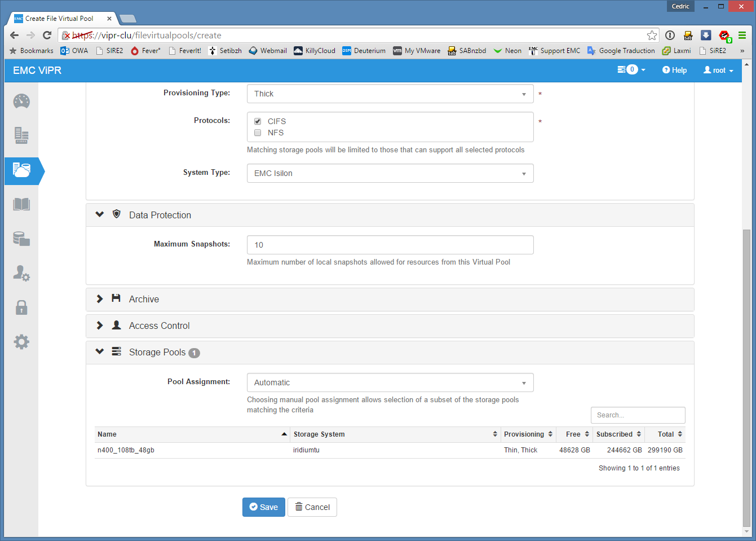The width and height of the screenshot is (756, 541).
Task: Click the Cancel button
Action: tap(312, 507)
